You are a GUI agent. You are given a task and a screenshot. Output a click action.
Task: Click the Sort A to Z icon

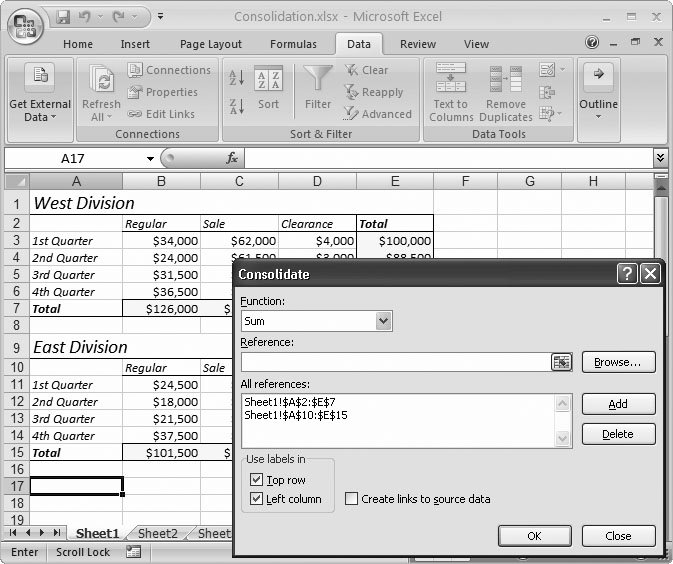coord(237,78)
